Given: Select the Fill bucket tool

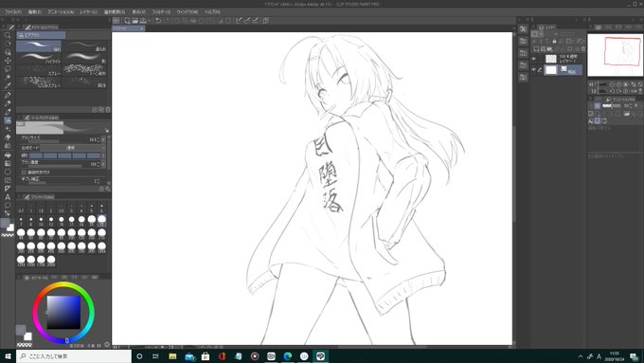Looking at the screenshot, I should [x=8, y=154].
